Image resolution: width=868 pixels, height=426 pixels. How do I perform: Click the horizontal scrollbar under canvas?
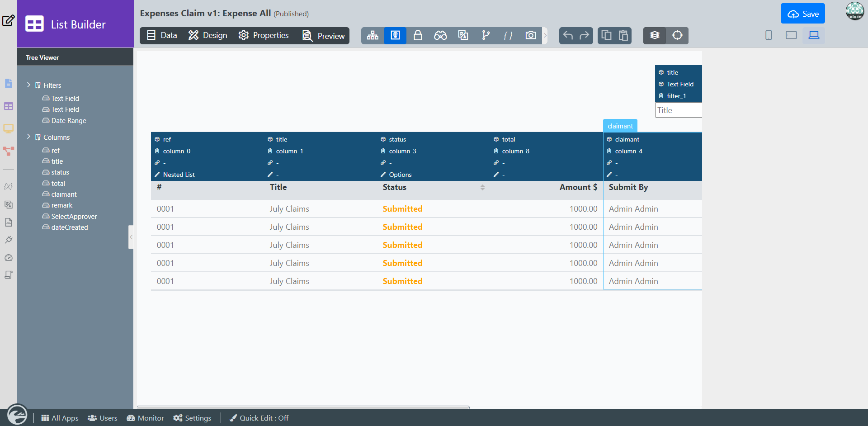coord(303,407)
